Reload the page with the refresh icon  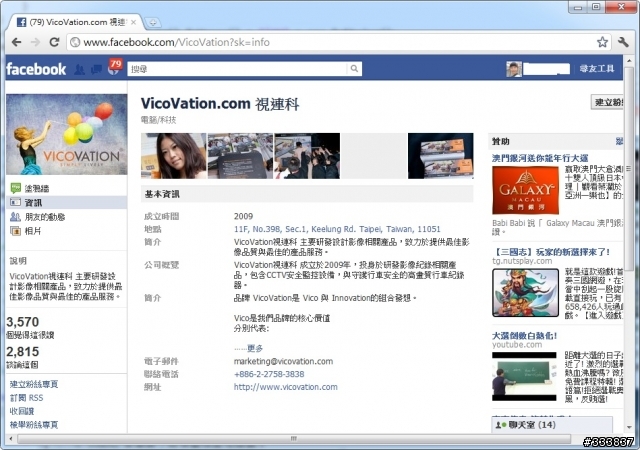pyautogui.click(x=54, y=42)
